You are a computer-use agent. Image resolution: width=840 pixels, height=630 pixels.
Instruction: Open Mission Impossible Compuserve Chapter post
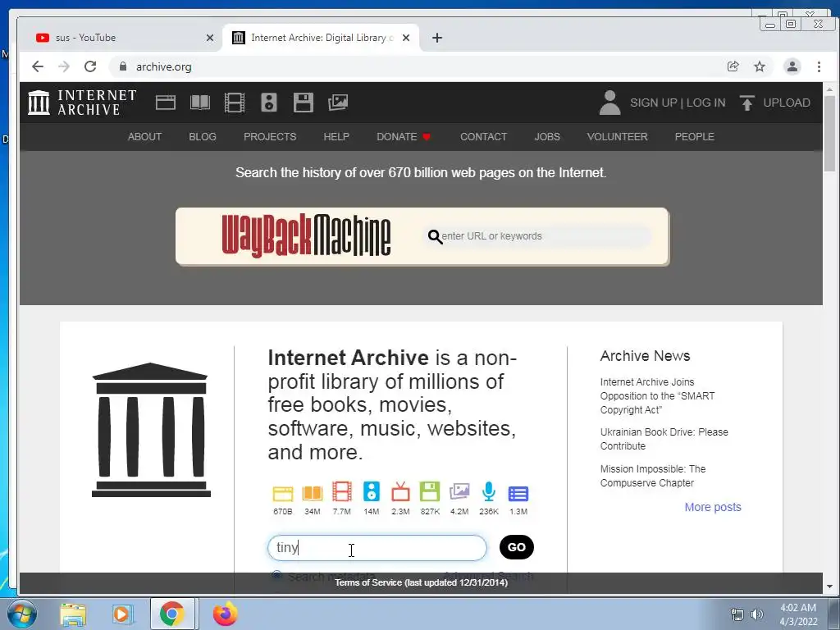pos(652,476)
